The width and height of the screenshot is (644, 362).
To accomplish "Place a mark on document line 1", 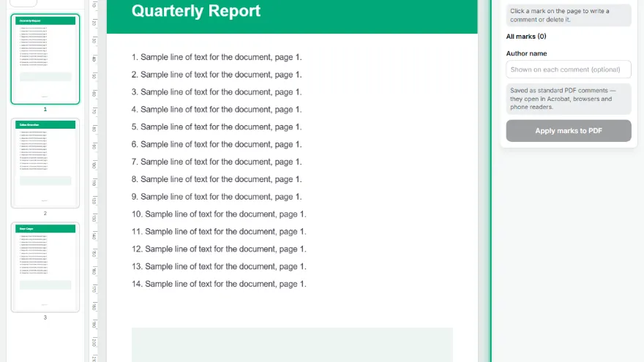I will [217, 57].
